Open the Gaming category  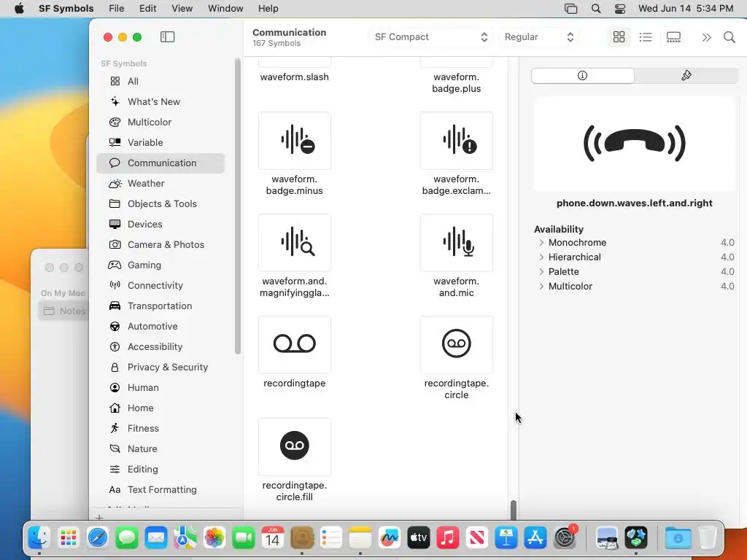coord(160,265)
